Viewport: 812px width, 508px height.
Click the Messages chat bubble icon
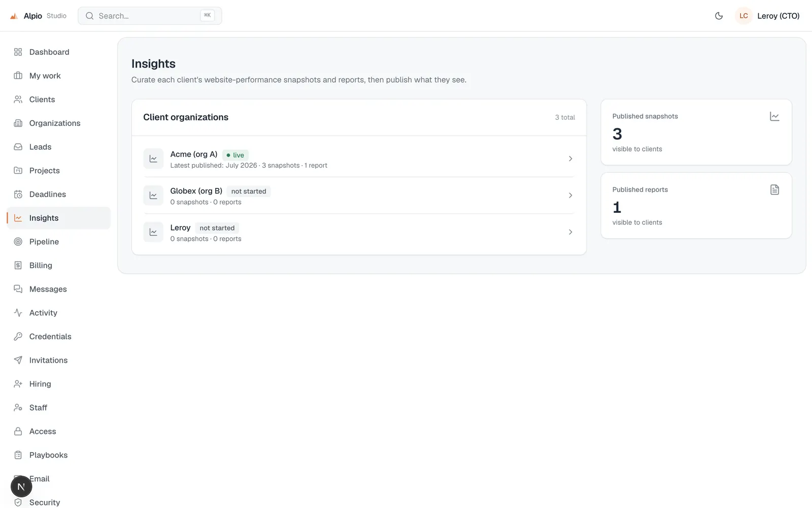point(18,289)
